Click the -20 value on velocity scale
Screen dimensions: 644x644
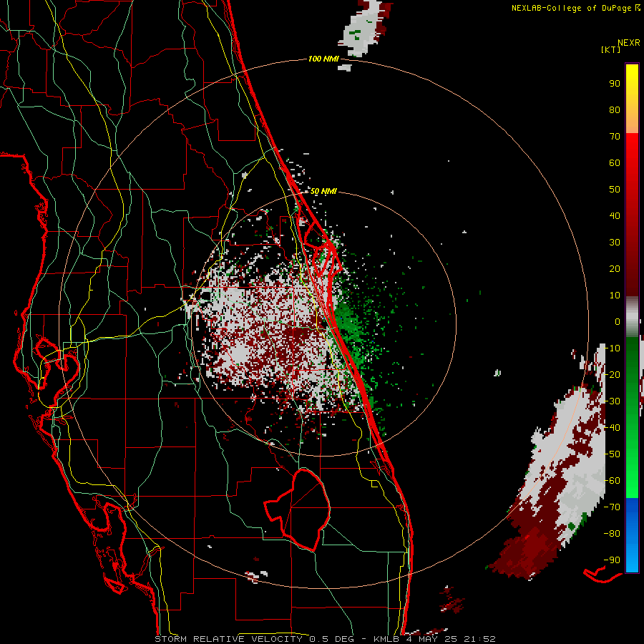point(612,374)
